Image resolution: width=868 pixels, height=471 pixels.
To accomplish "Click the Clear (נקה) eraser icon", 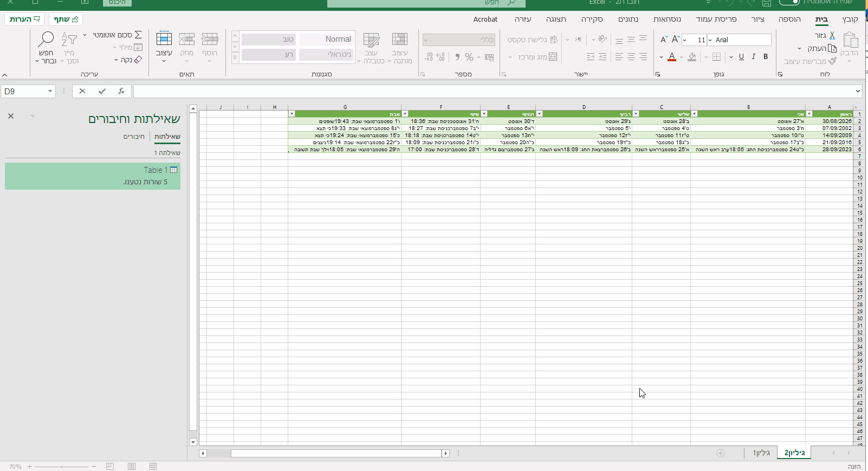I will coord(138,60).
